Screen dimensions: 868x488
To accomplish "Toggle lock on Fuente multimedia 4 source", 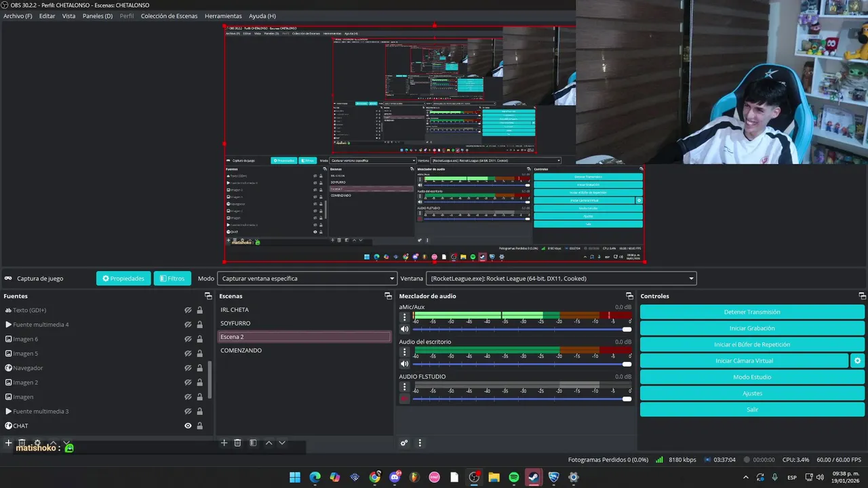I will coord(199,325).
